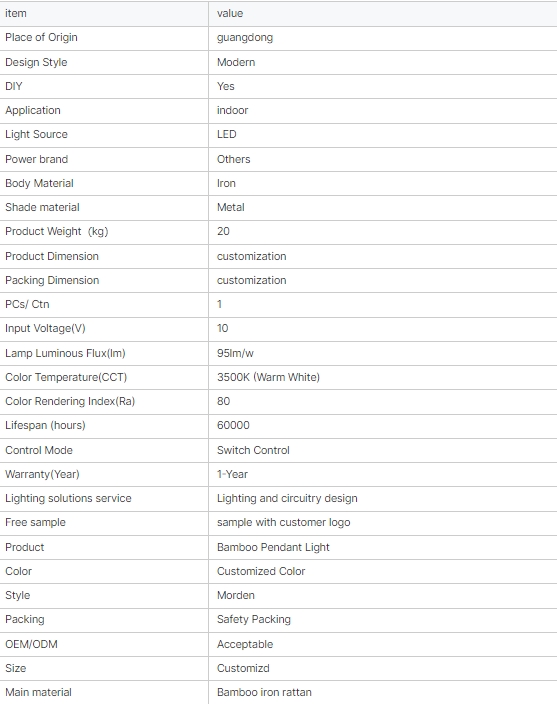Click the 'Bamboo Pendant Light' product value
557x704 pixels.
(x=273, y=547)
